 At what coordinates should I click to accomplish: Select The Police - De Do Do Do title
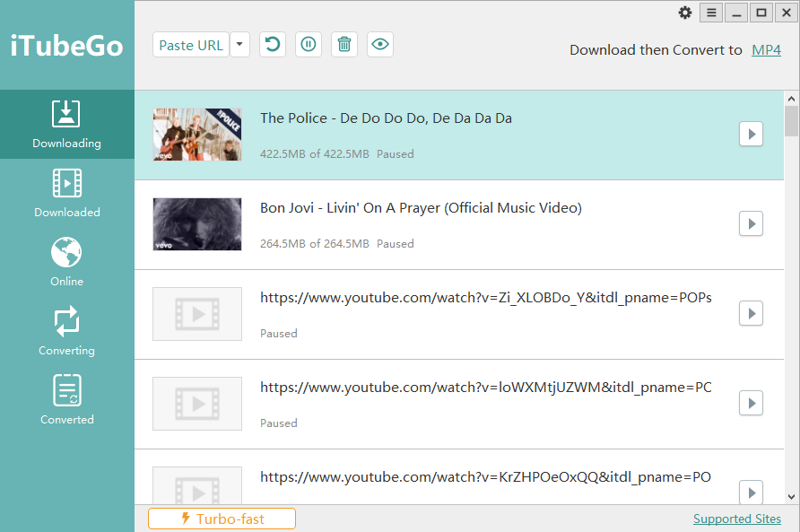click(x=386, y=118)
